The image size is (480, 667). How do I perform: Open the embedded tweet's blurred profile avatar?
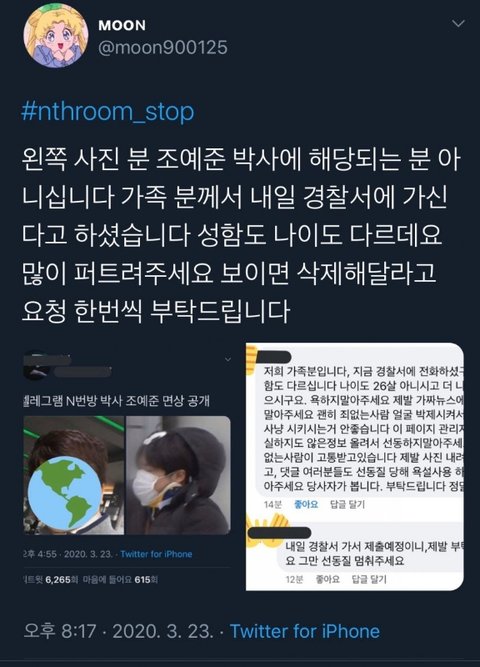click(x=36, y=365)
